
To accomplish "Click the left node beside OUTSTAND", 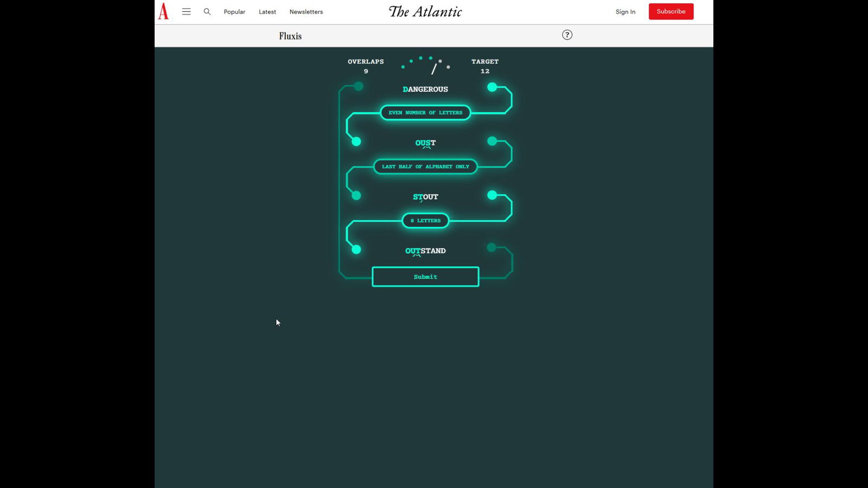I will click(356, 249).
